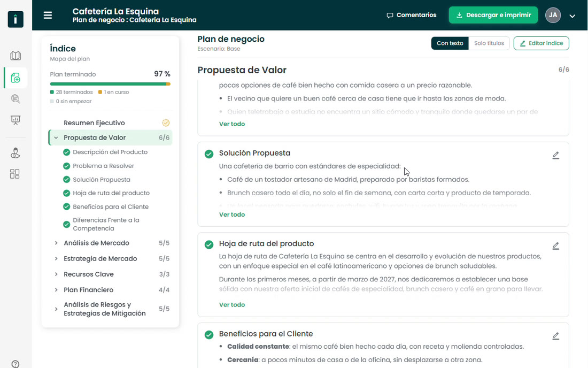Select Descripción del Producto in the index
This screenshot has width=588, height=368.
pyautogui.click(x=110, y=152)
